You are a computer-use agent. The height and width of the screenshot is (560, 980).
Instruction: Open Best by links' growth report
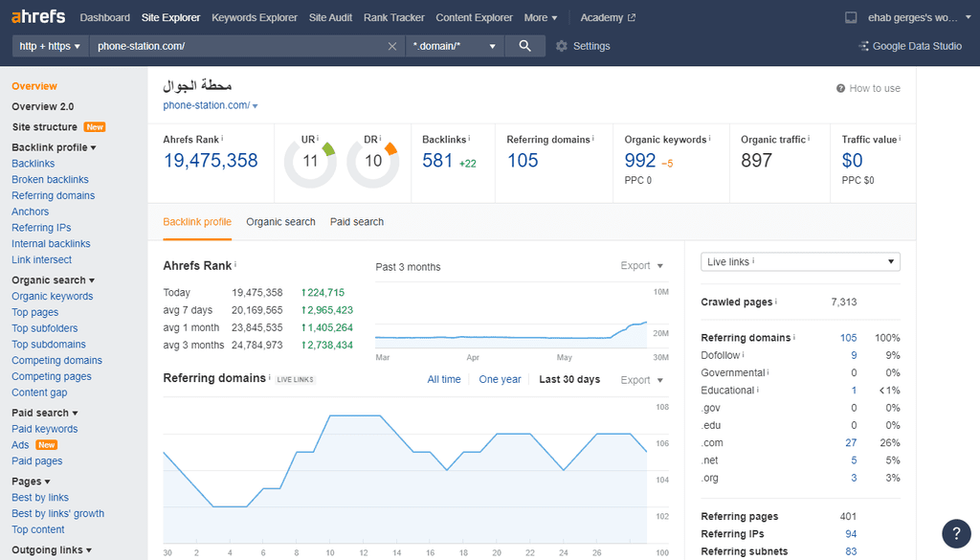pos(58,513)
